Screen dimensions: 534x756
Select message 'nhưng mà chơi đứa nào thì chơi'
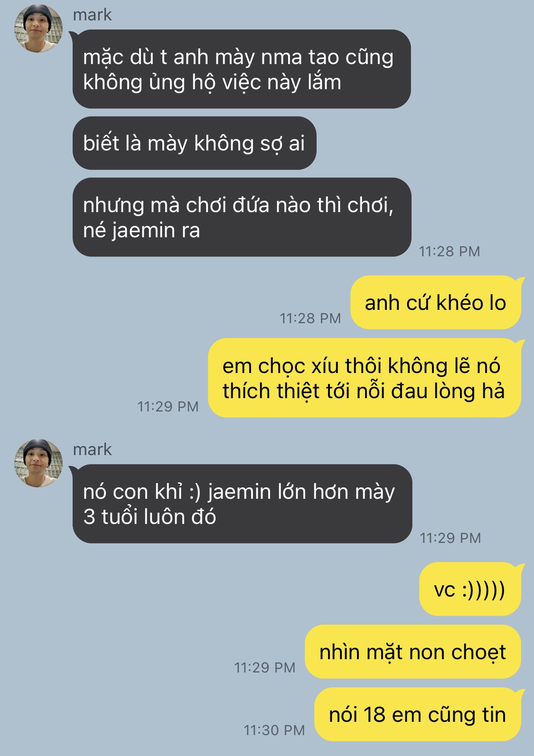(x=242, y=217)
